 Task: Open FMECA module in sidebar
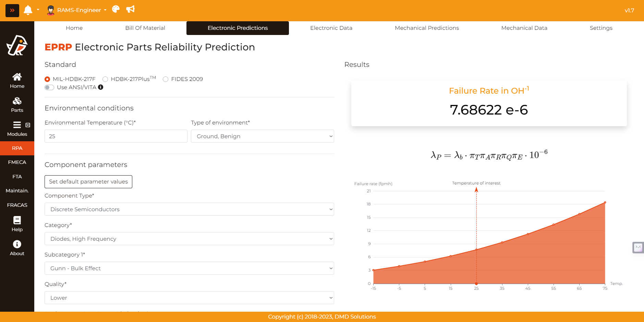click(17, 162)
